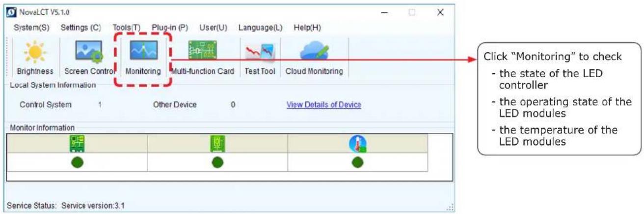Click green status dot under temperature icon

pyautogui.click(x=358, y=162)
